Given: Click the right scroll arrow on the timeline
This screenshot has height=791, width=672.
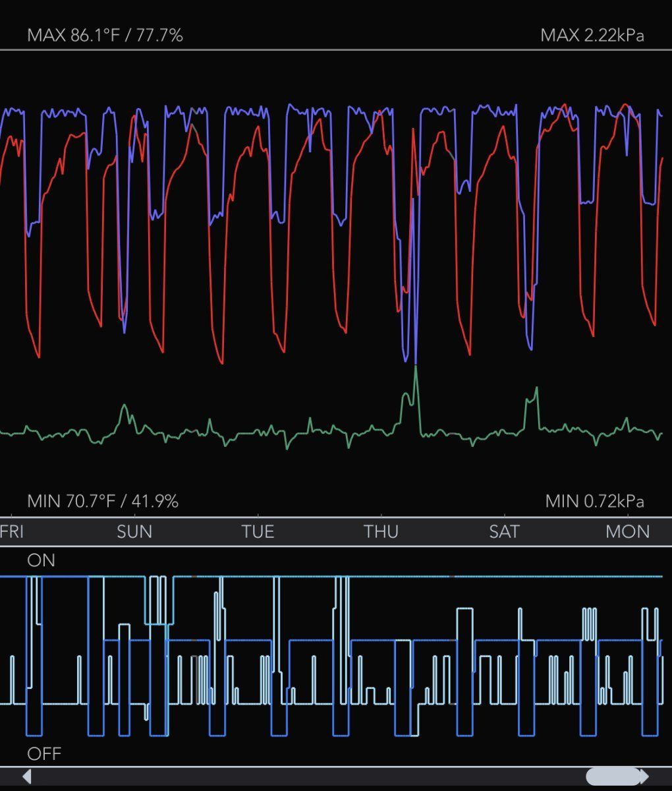Looking at the screenshot, I should tap(644, 776).
